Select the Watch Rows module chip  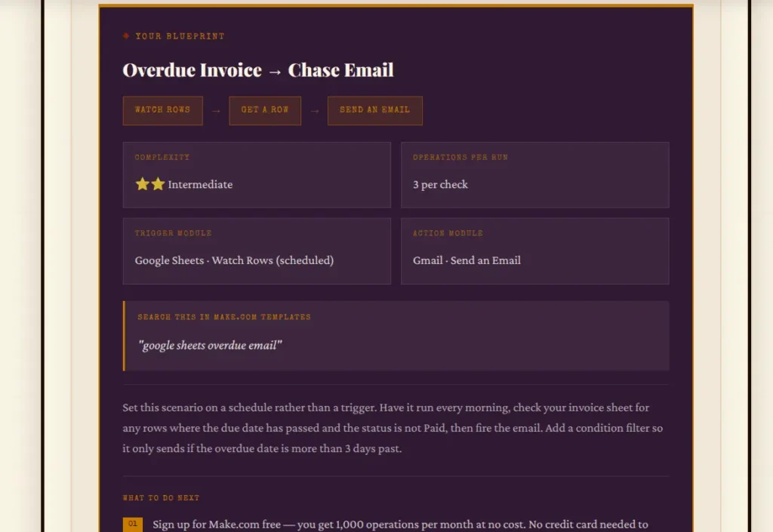tap(162, 110)
